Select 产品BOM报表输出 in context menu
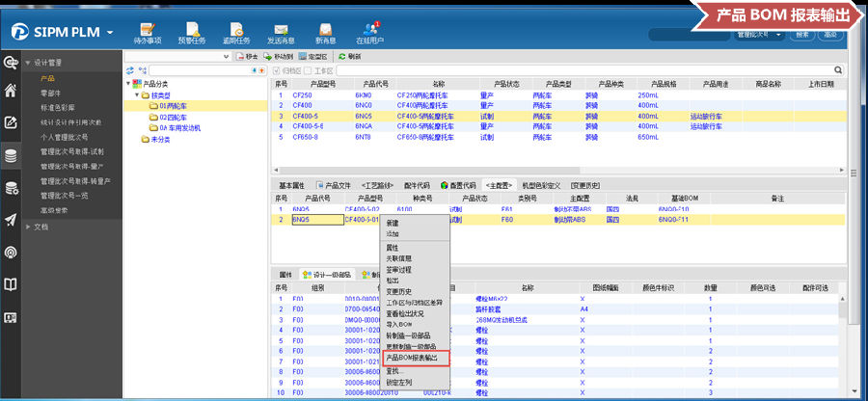This screenshot has width=868, height=401. coord(411,357)
